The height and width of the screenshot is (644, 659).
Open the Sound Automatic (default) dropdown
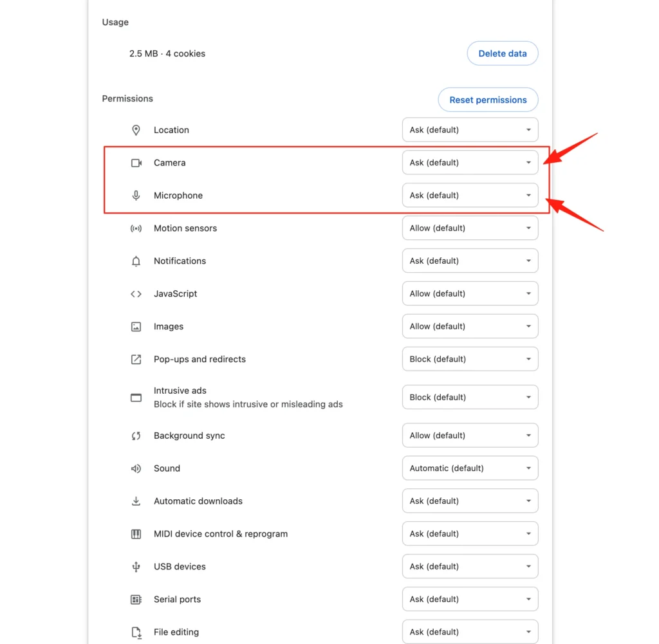(x=470, y=468)
